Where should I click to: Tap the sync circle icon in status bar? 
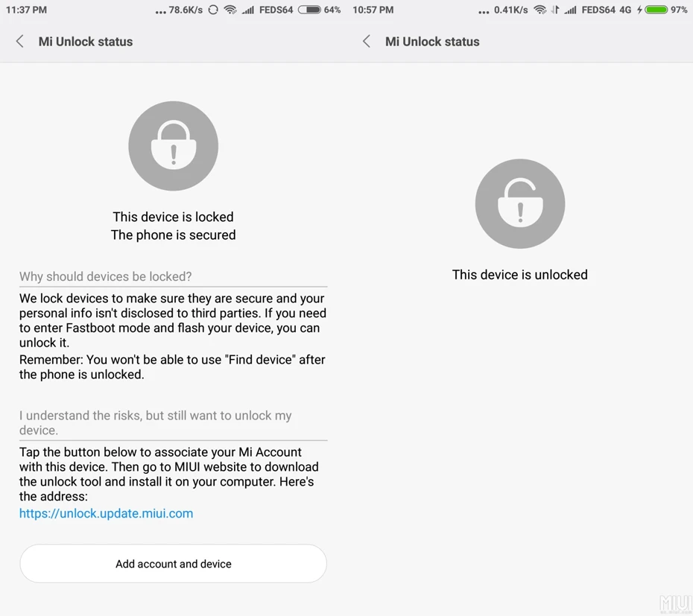(213, 10)
